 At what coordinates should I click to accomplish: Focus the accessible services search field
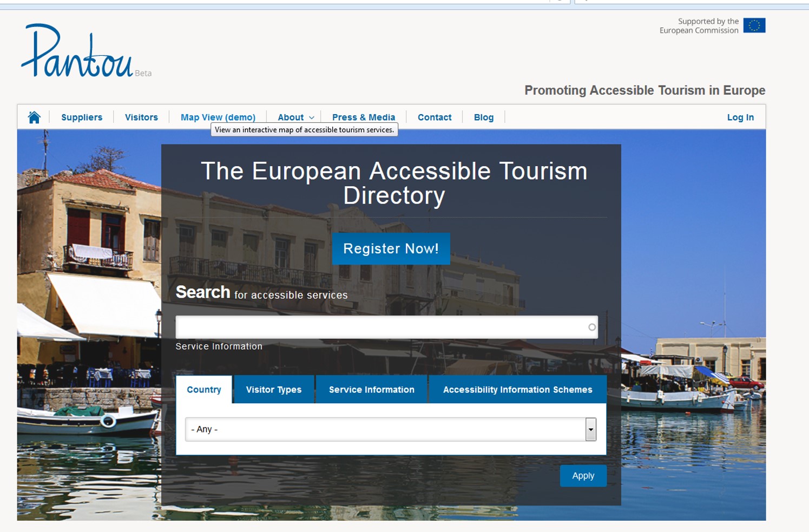coord(386,327)
